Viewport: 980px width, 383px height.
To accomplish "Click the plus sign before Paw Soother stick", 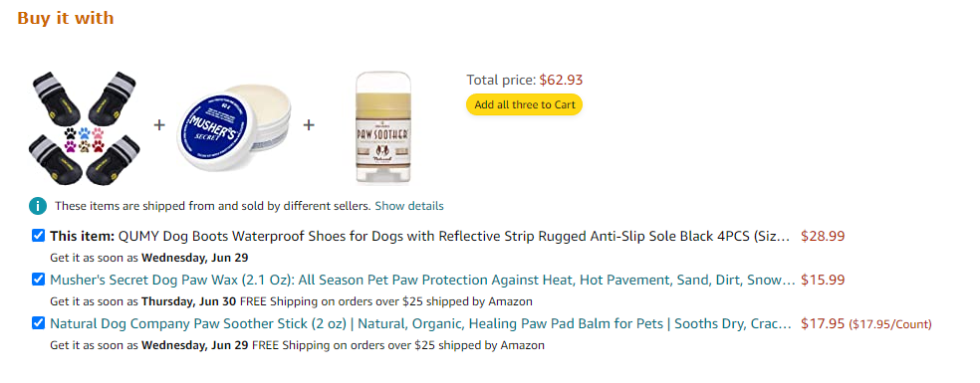I will pyautogui.click(x=308, y=125).
